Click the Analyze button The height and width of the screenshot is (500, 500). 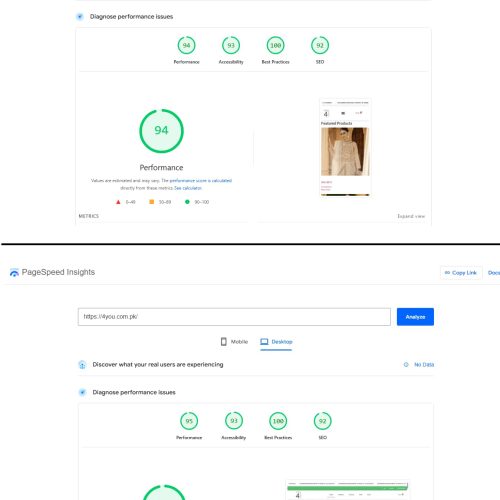pos(415,317)
